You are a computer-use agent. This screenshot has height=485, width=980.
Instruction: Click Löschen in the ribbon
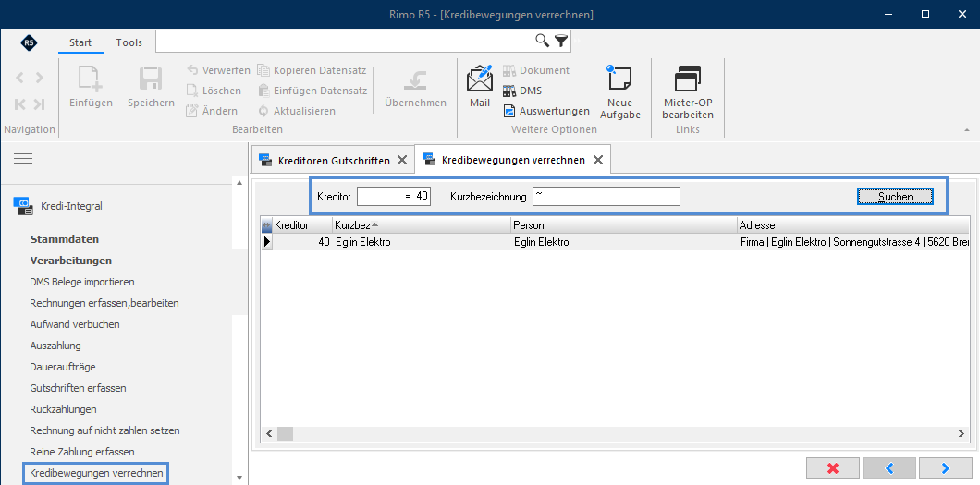[x=214, y=91]
